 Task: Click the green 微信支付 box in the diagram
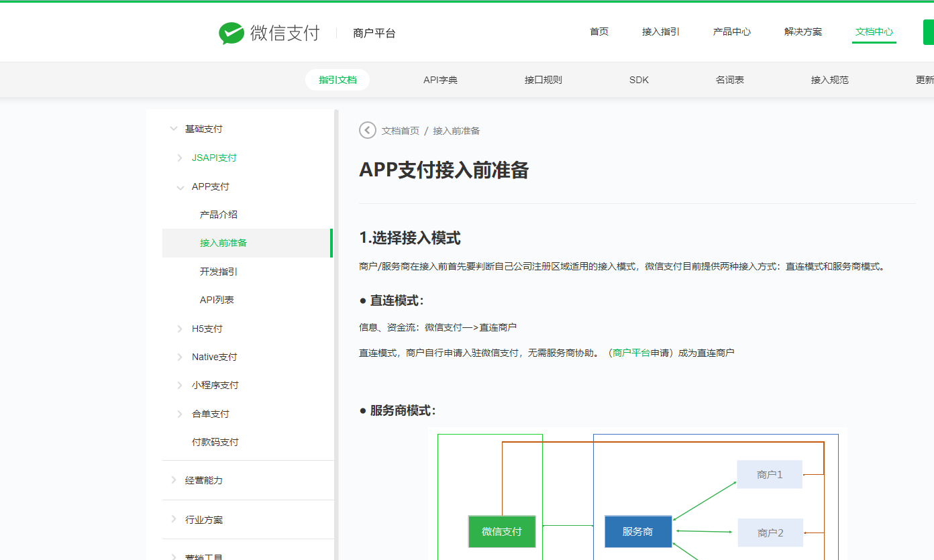coord(502,531)
